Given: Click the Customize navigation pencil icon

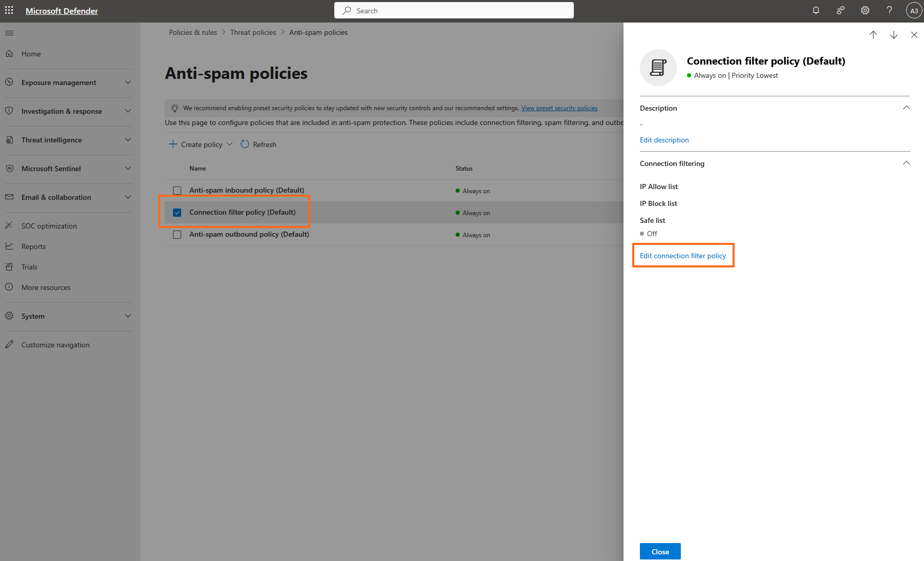Looking at the screenshot, I should coord(9,344).
